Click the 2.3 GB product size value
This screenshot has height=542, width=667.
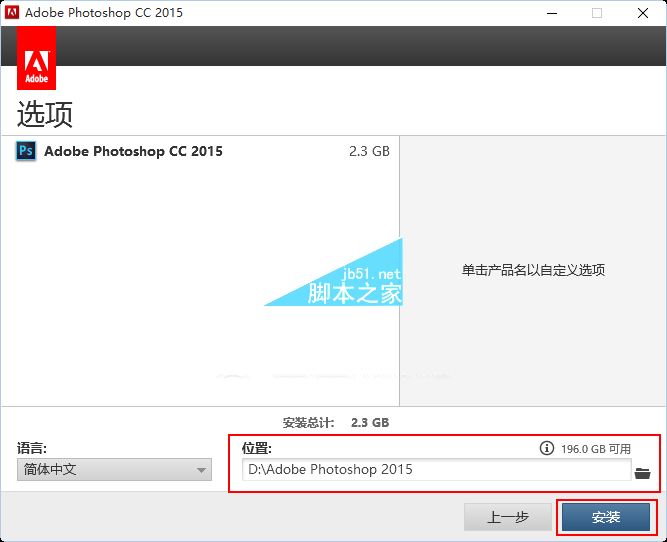[369, 151]
